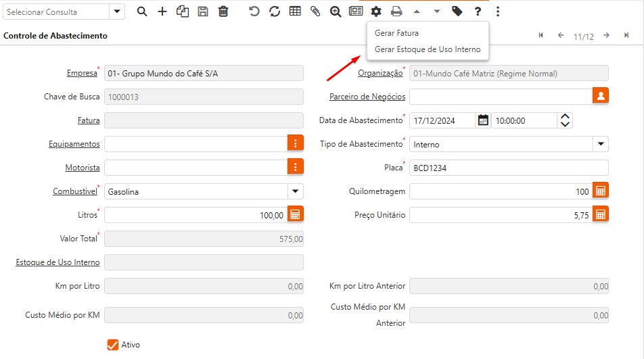Click the Placa input field
Viewport: 644px width, 359px height.
click(508, 168)
